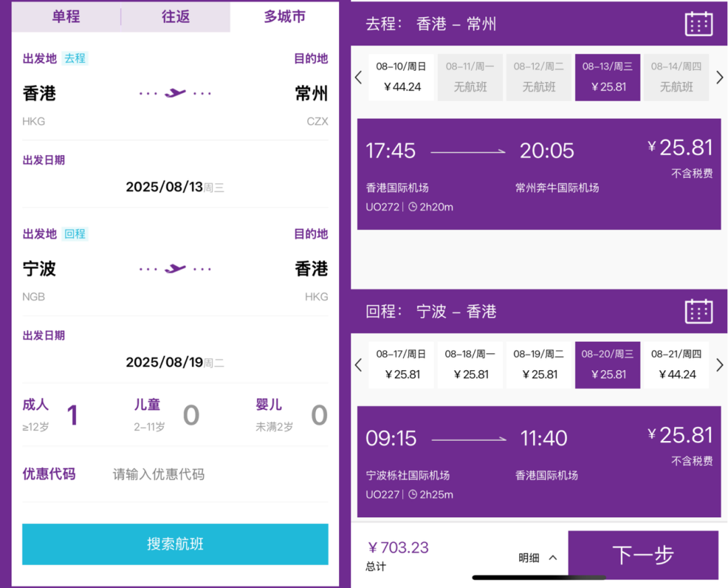Click 常州奔牛国际机场 text
This screenshot has height=588, width=728.
[557, 187]
